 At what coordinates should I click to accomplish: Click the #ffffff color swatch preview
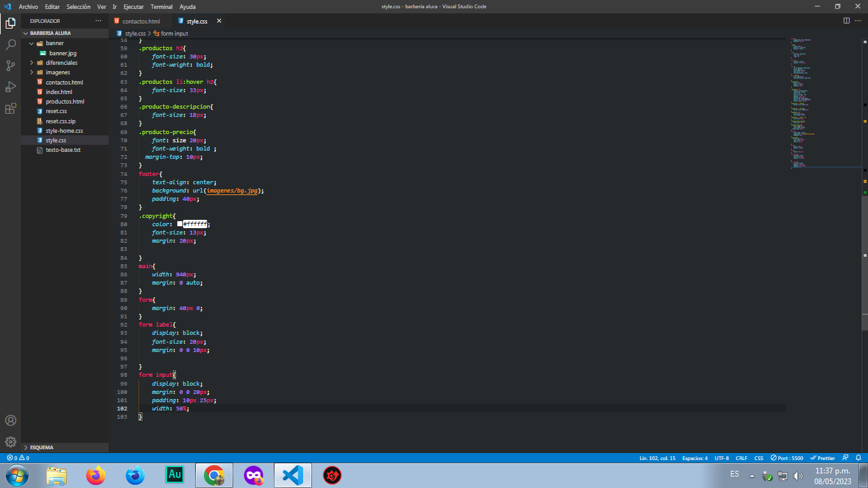180,224
